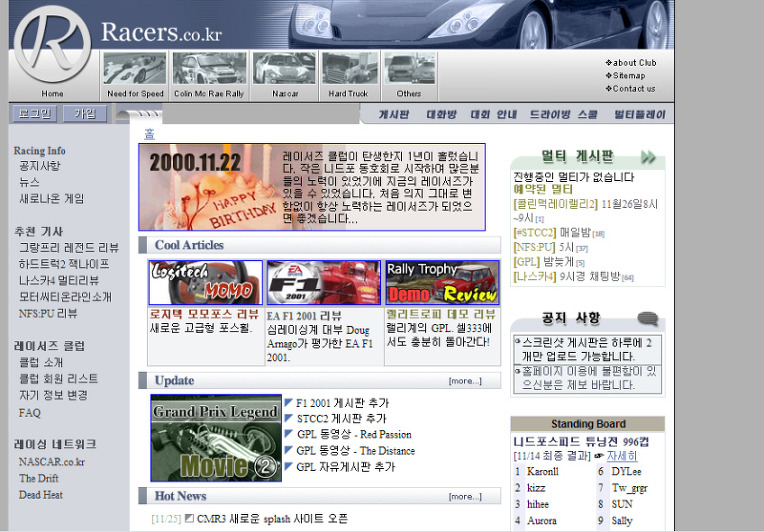Click the 가입 sign-up button
The image size is (764, 532).
85,114
